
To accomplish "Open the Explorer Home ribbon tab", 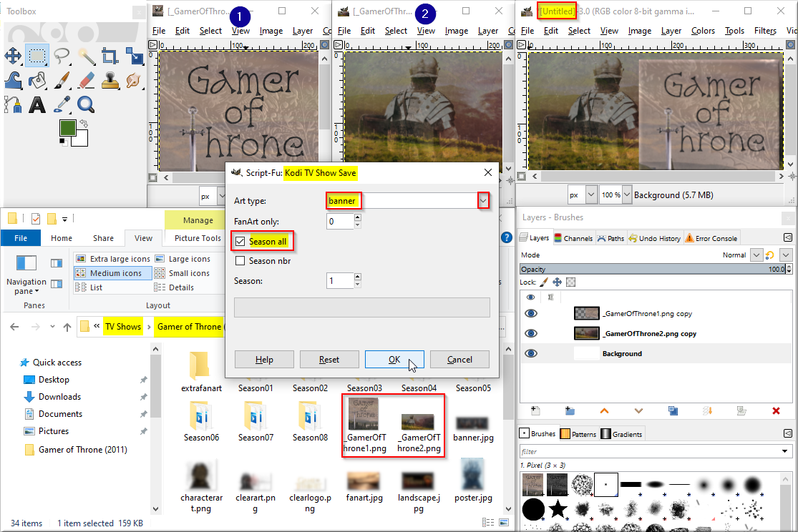I will (x=62, y=238).
